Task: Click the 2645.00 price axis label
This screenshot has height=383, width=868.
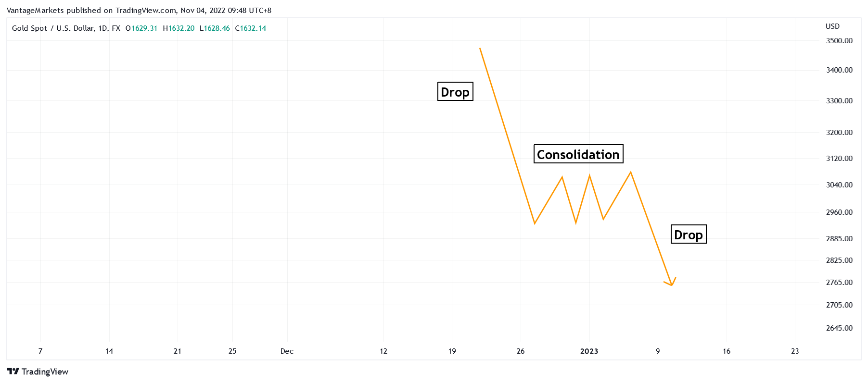Action: pyautogui.click(x=839, y=328)
